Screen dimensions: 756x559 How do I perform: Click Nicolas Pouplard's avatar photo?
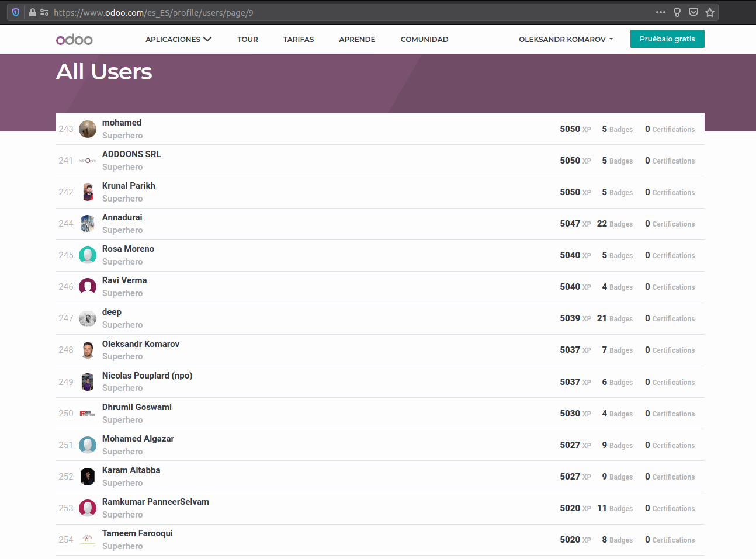click(x=88, y=382)
